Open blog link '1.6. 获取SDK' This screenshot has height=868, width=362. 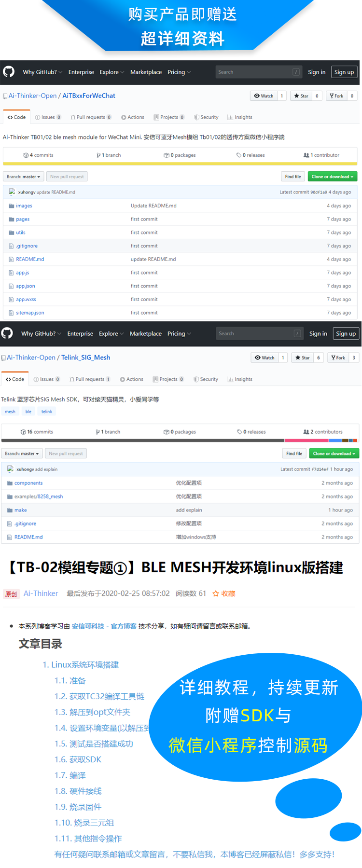[x=78, y=759]
